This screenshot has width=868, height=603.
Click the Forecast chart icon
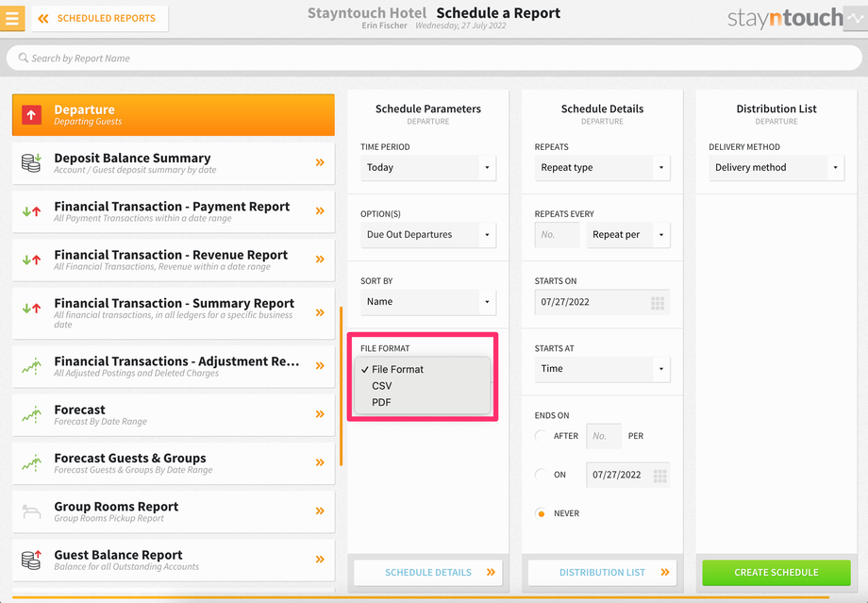coord(31,414)
